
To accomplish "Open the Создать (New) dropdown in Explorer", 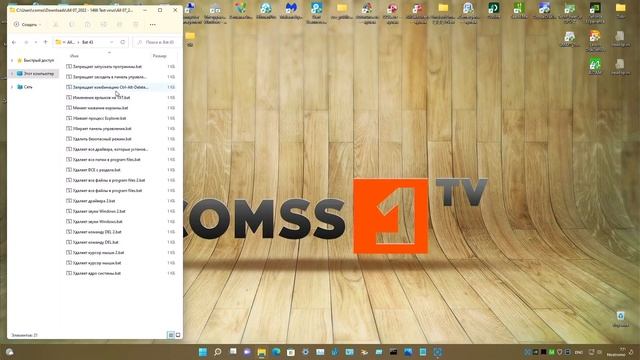I will 27,24.
